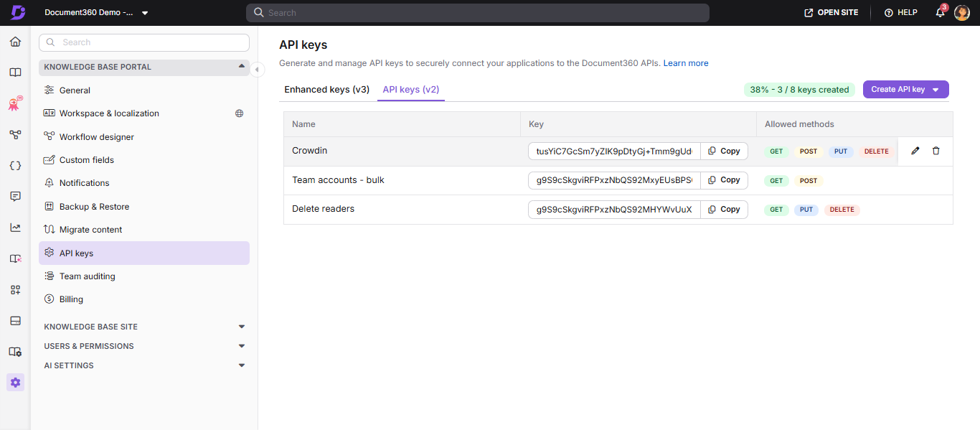Open General settings

144,90
